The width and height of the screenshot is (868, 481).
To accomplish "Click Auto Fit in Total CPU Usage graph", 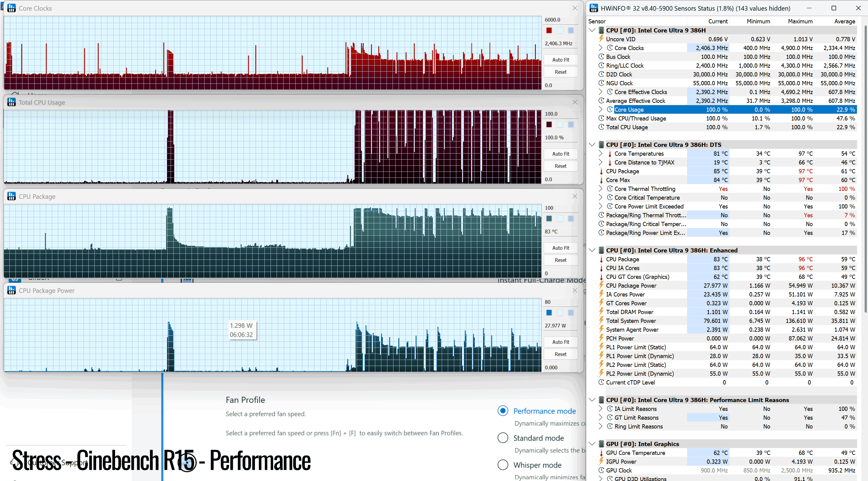I will 561,154.
